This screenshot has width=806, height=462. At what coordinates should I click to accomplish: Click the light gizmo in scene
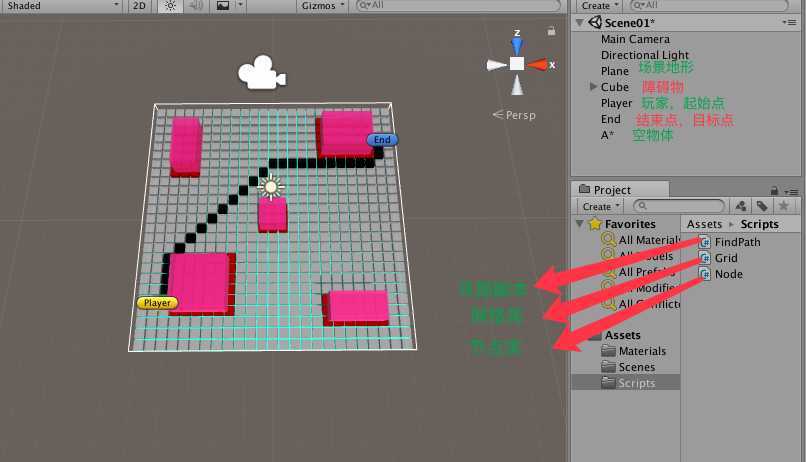[271, 186]
